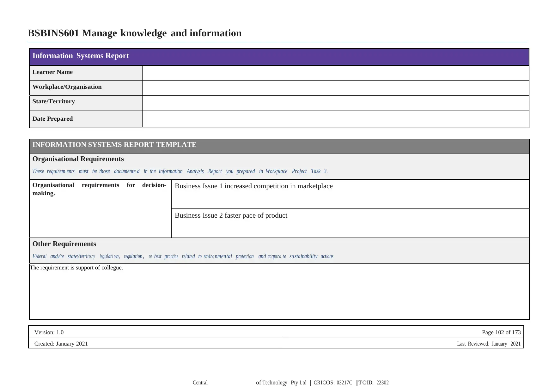The height and width of the screenshot is (392, 555).
Task: Click the 'State/Territory' label
Action: pos(54,101)
